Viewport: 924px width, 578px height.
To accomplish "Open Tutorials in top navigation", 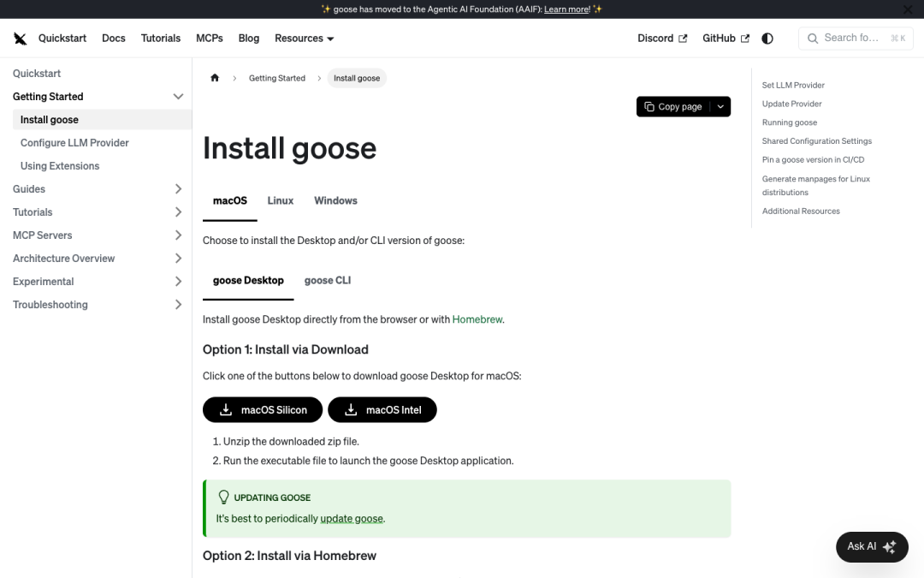I will (x=161, y=39).
